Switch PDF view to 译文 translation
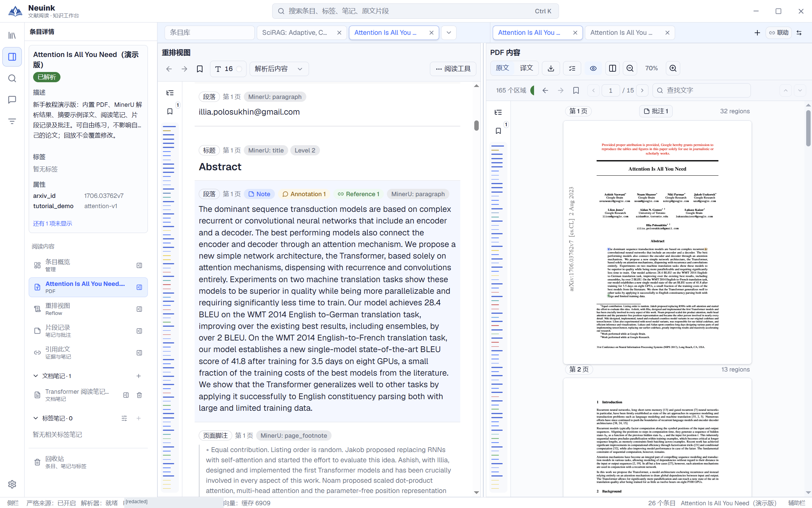Image resolution: width=812 pixels, height=508 pixels. click(527, 68)
